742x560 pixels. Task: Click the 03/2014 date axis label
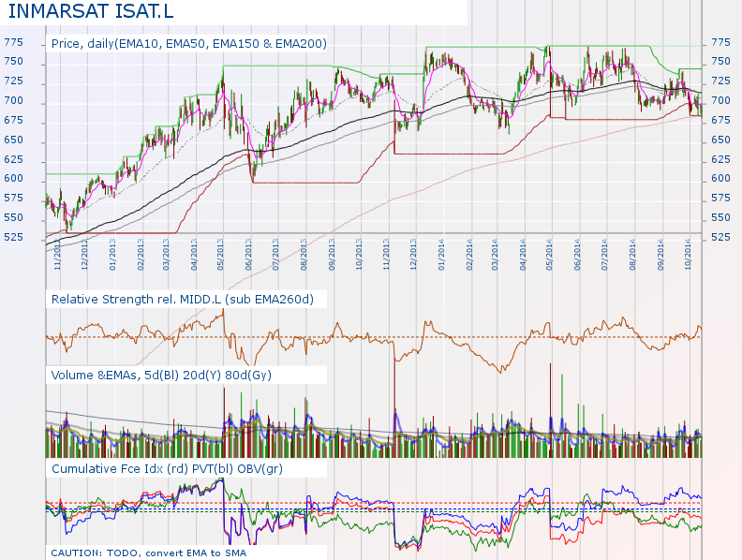coord(495,255)
